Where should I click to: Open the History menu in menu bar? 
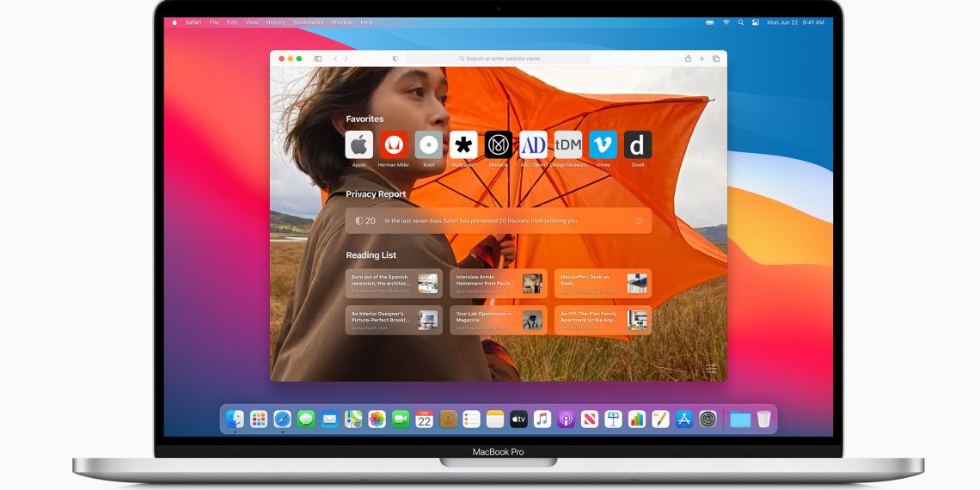(x=275, y=22)
